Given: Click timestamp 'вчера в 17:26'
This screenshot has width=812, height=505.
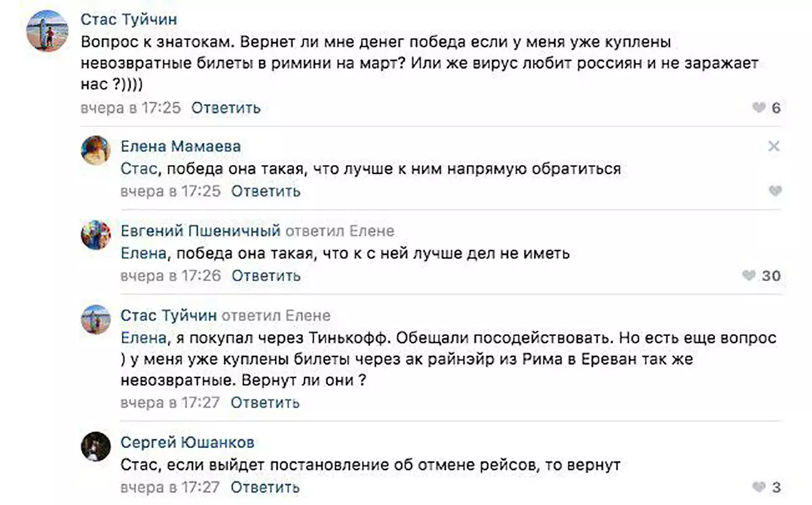Looking at the screenshot, I should tap(171, 276).
